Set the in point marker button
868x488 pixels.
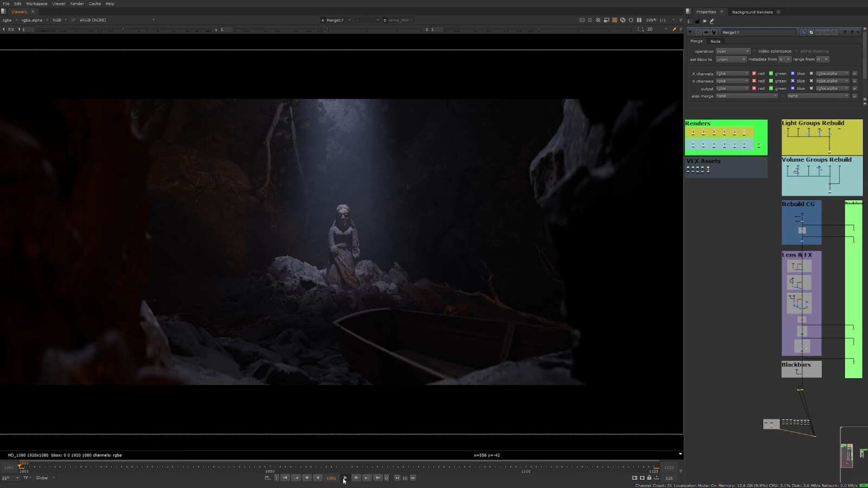pos(277,478)
